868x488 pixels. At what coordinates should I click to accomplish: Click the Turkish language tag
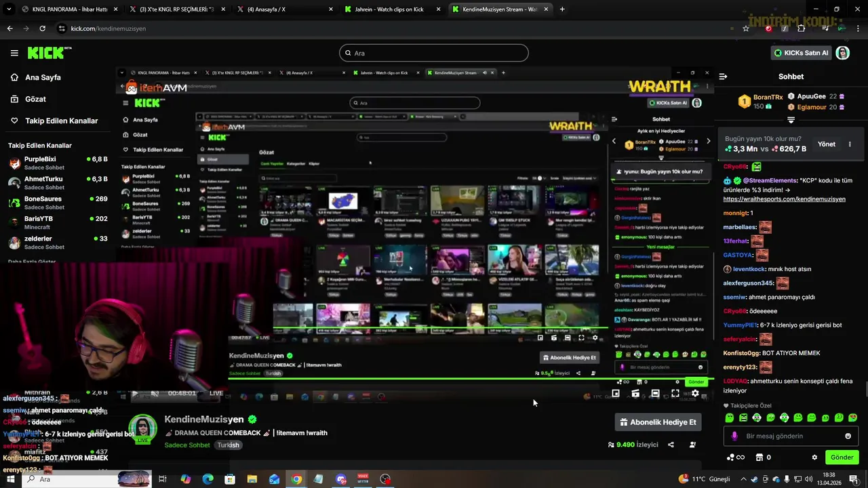(229, 445)
